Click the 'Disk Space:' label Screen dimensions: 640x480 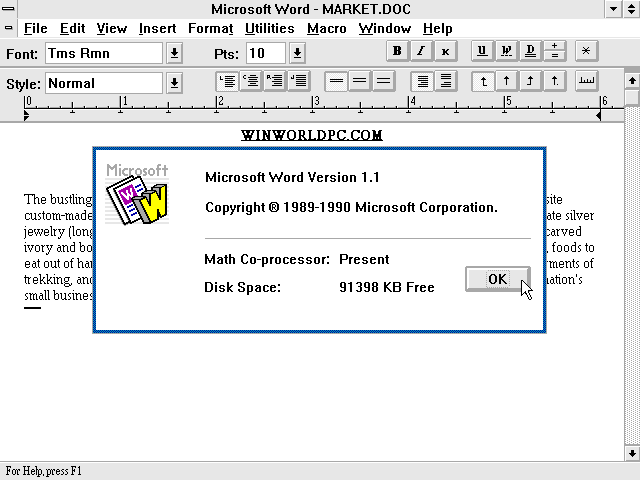(242, 287)
